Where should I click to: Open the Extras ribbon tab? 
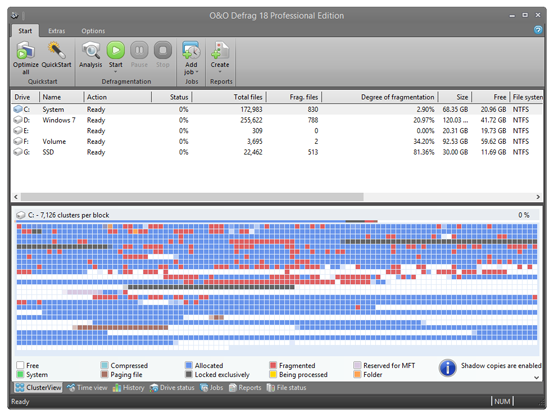pos(57,31)
